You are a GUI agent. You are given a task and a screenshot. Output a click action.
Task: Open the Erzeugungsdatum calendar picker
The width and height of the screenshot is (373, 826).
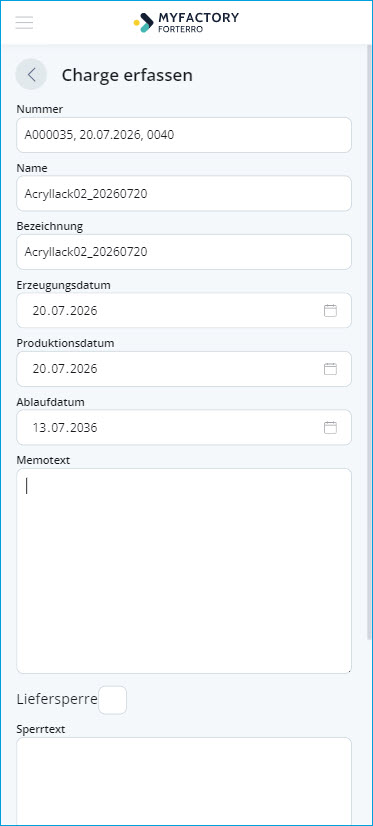click(x=330, y=311)
